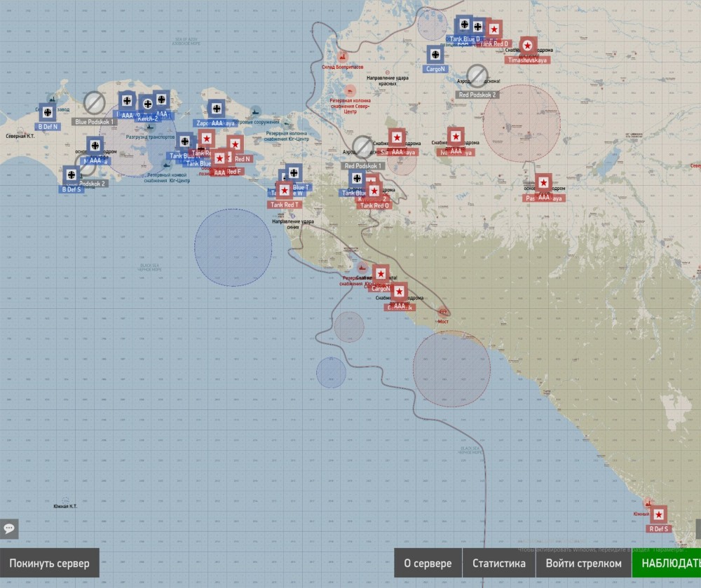Click the Склад боеприпасов ammo depot marker

(343, 56)
